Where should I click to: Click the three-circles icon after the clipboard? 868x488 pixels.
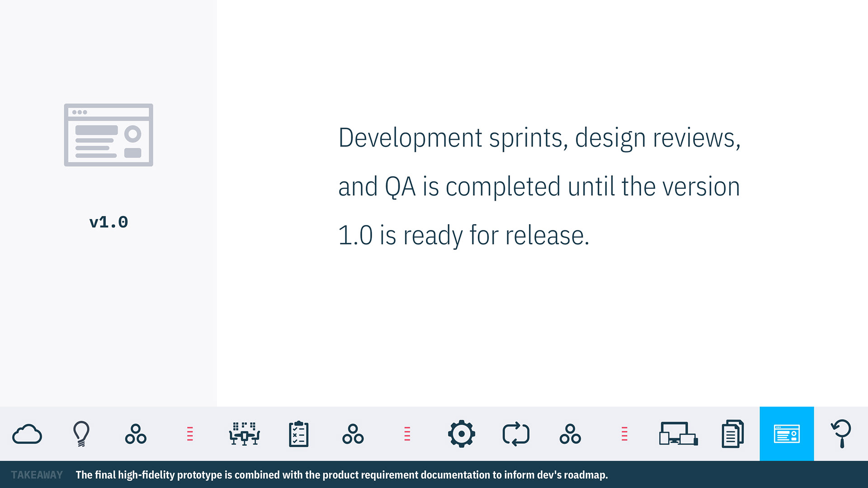click(353, 434)
